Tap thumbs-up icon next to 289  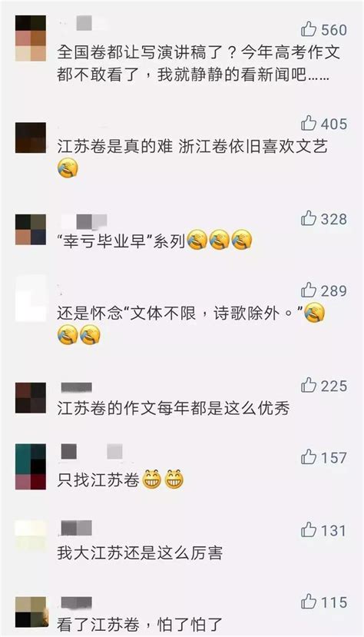pyautogui.click(x=309, y=290)
